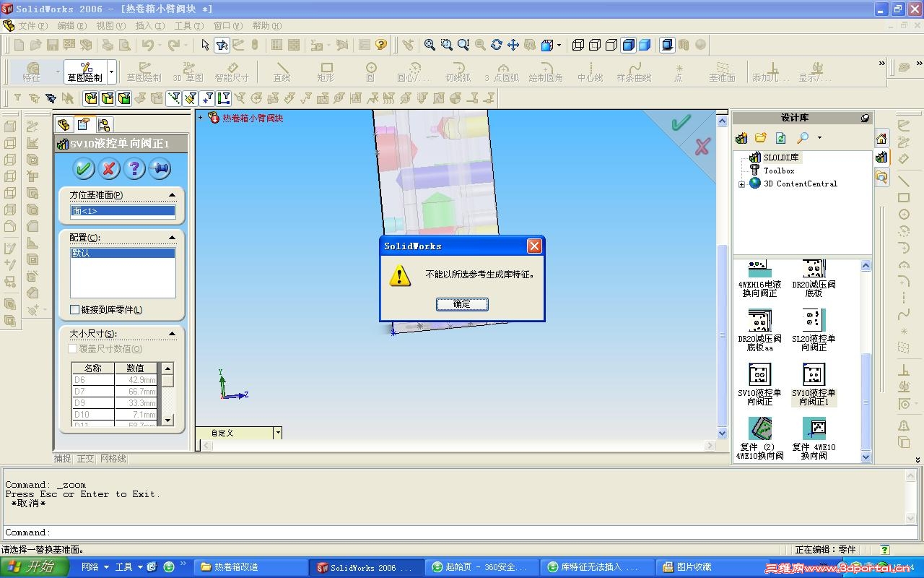
Task: Toggle the Filter Edges selection filter
Action: coord(108,98)
